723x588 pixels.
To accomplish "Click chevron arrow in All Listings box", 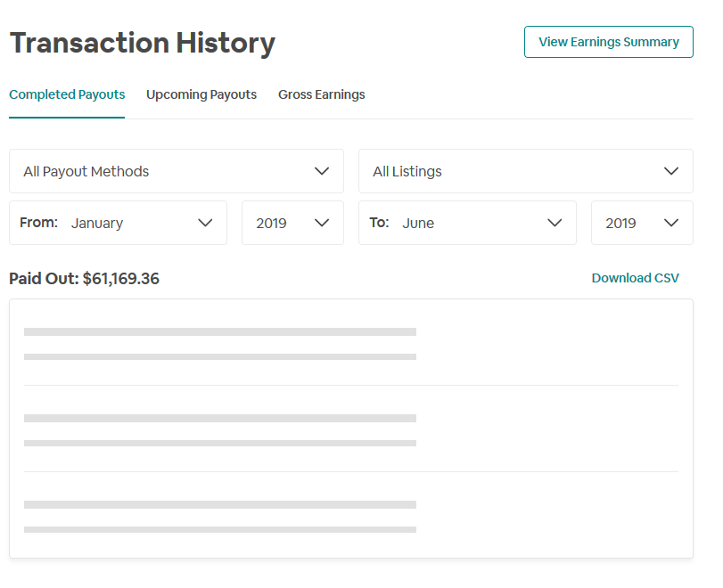I will click(671, 171).
